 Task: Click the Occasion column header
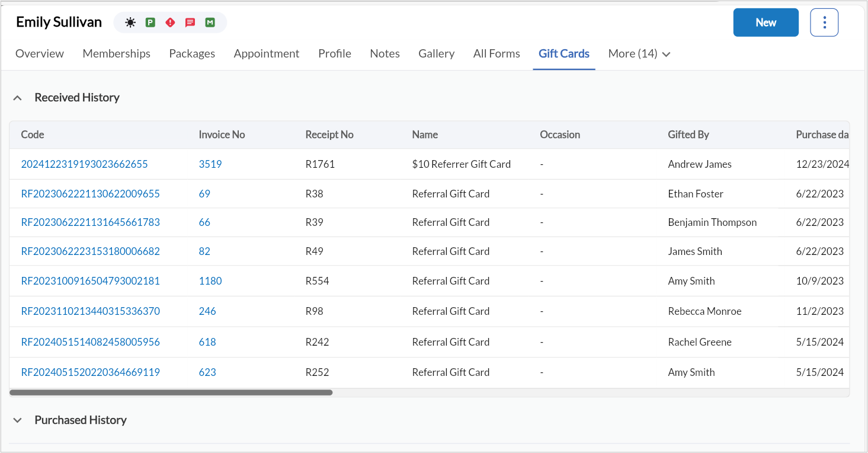[560, 135]
